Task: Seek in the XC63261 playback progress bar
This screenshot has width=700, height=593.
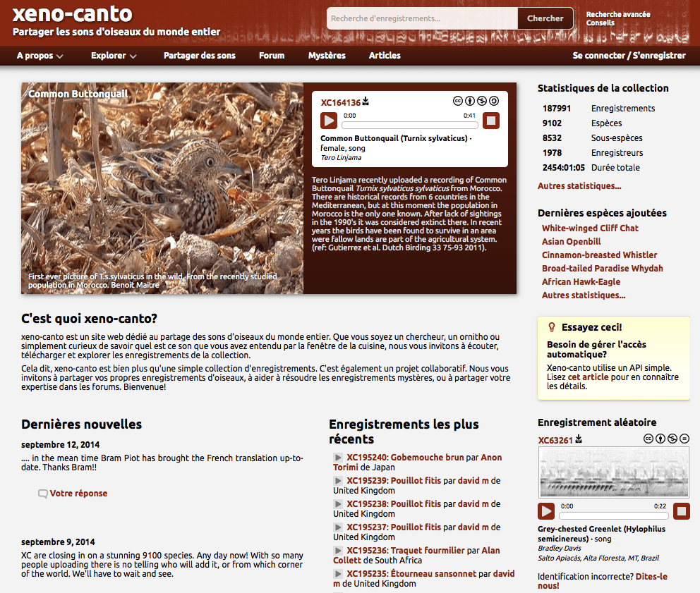Action: pyautogui.click(x=614, y=516)
